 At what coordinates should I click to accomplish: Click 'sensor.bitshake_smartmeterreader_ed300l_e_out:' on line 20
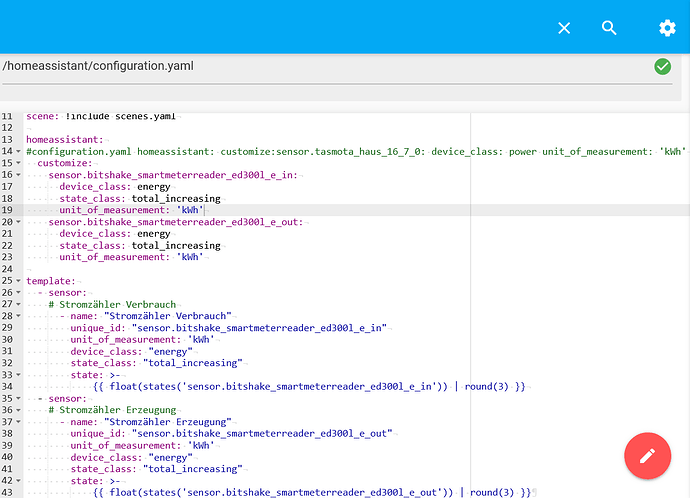[176, 222]
